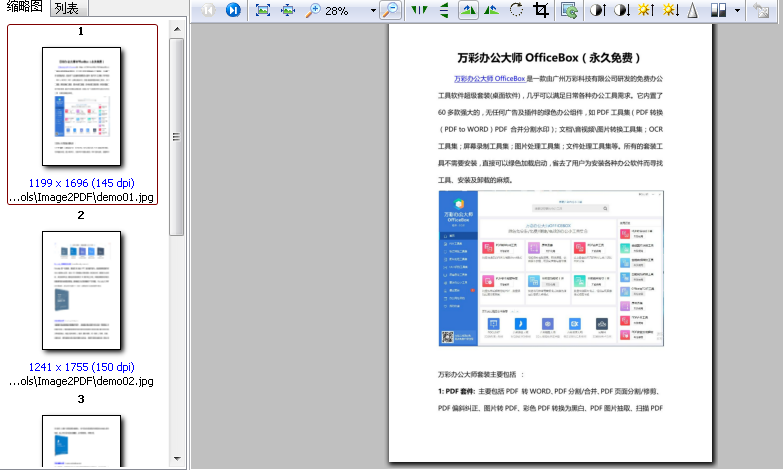This screenshot has width=783, height=470.
Task: Click the sharpen triangle icon
Action: pyautogui.click(x=693, y=10)
